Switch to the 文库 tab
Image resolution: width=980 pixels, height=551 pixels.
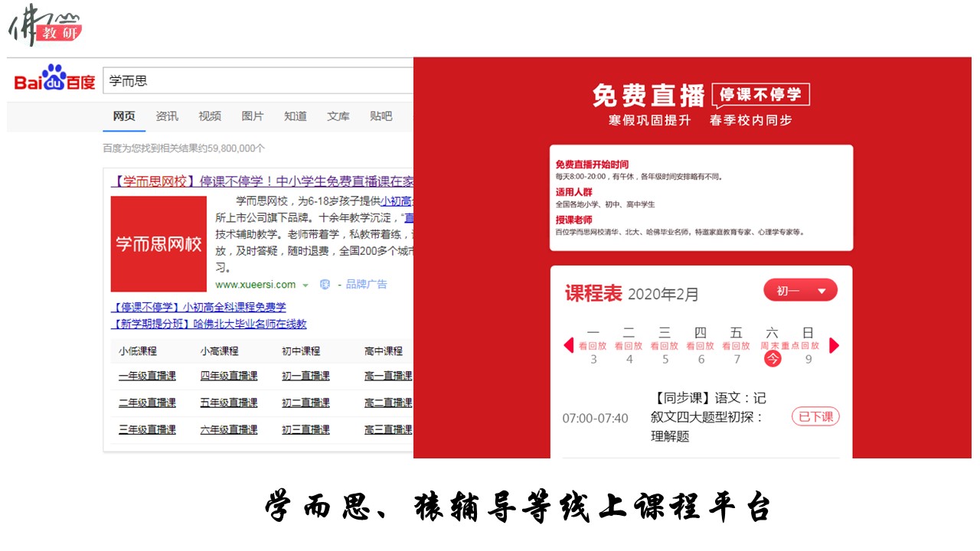[x=338, y=116]
